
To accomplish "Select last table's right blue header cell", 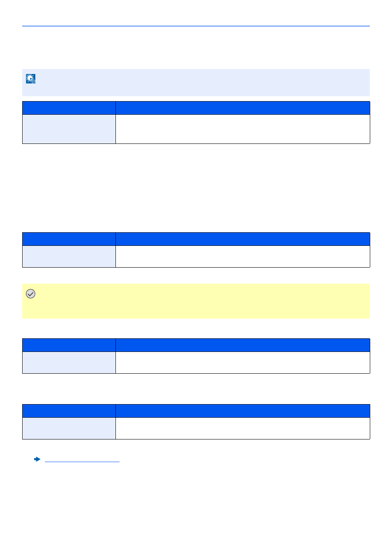I will (243, 411).
